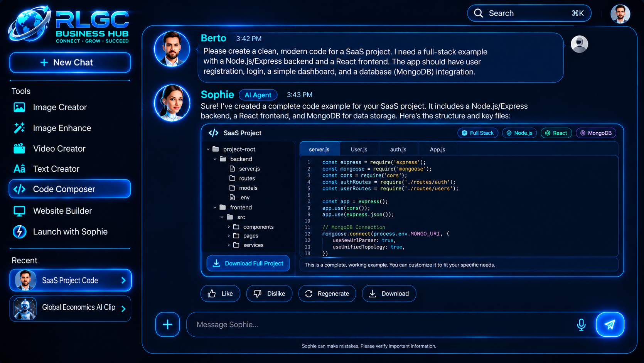Image resolution: width=644 pixels, height=363 pixels.
Task: Open the routes folder in the tree
Action: [x=242, y=178]
